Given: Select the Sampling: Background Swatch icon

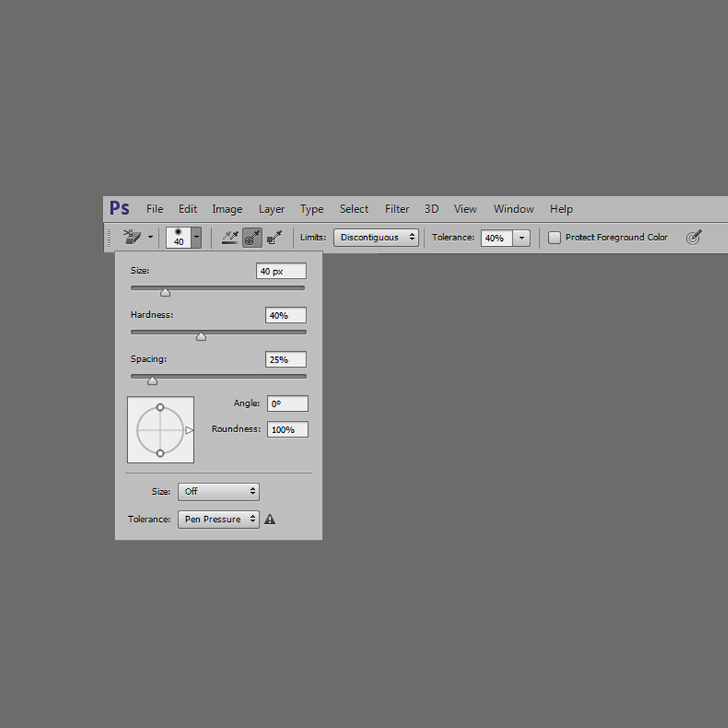Looking at the screenshot, I should [274, 237].
